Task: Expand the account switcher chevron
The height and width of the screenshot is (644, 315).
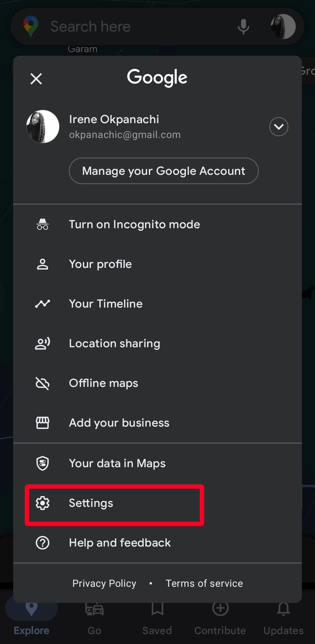Action: point(279,127)
